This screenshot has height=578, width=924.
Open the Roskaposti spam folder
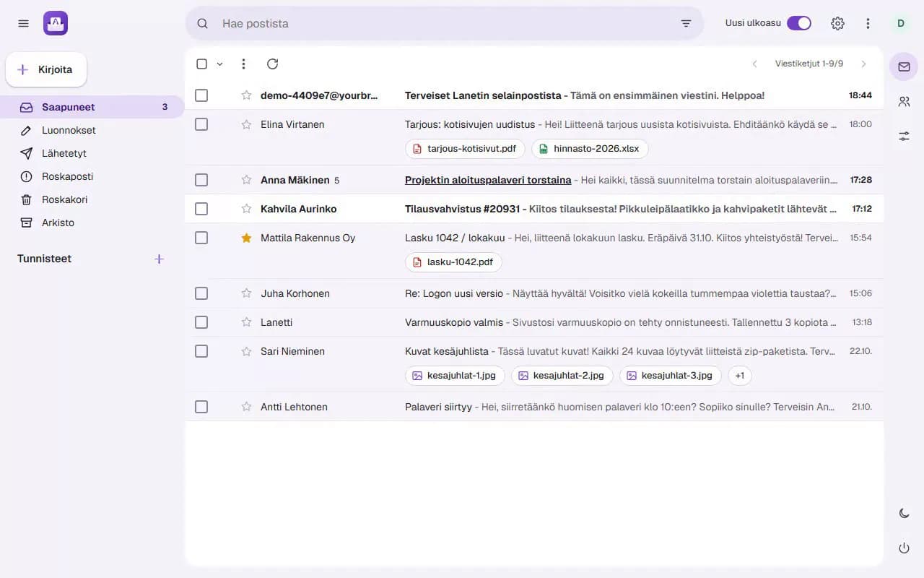(92, 176)
